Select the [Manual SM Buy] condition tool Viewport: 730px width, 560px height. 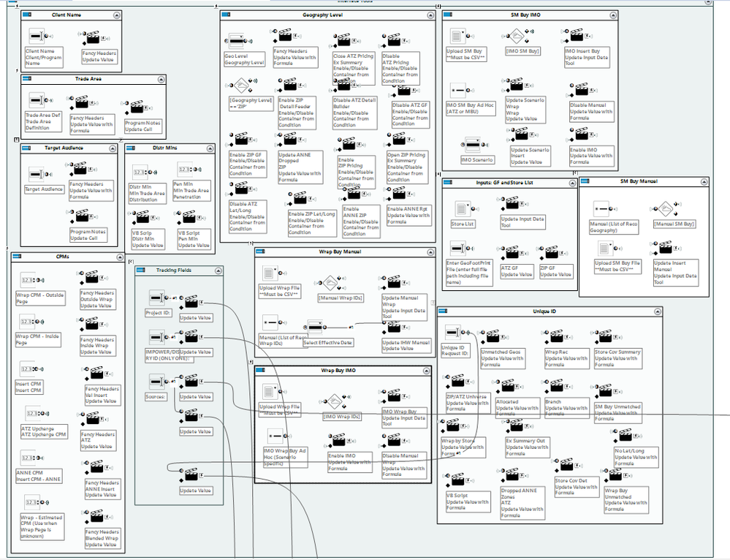(x=666, y=208)
